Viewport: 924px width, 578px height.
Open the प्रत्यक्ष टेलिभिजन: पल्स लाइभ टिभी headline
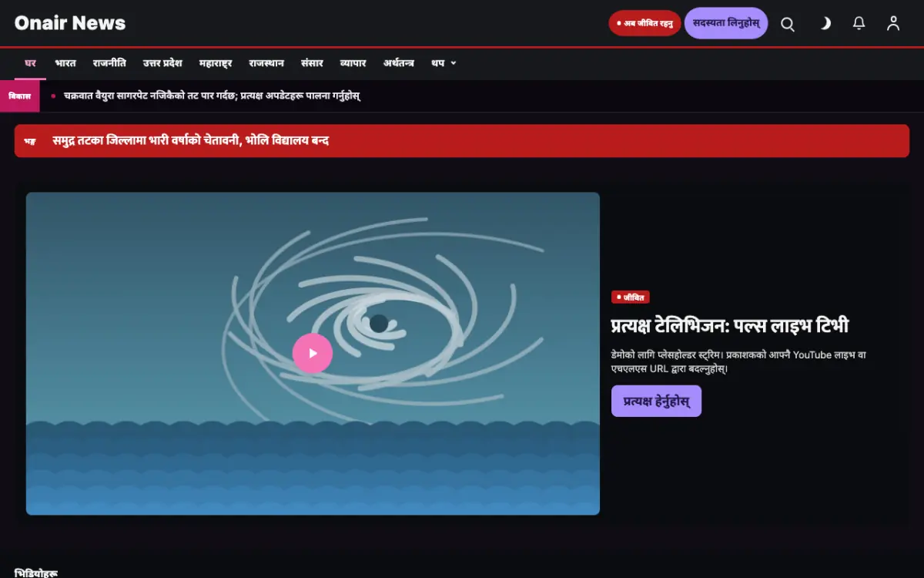click(730, 325)
